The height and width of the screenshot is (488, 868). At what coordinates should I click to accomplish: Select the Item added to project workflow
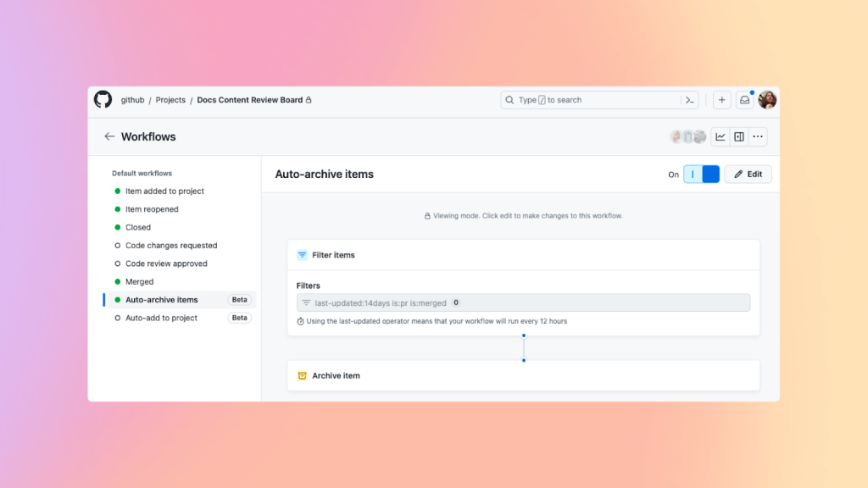164,191
